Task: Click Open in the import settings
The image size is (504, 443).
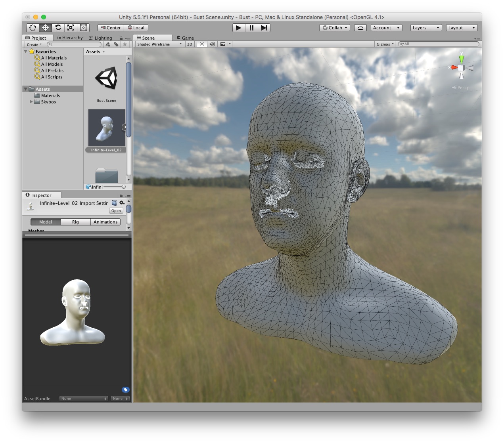Action: (x=116, y=210)
